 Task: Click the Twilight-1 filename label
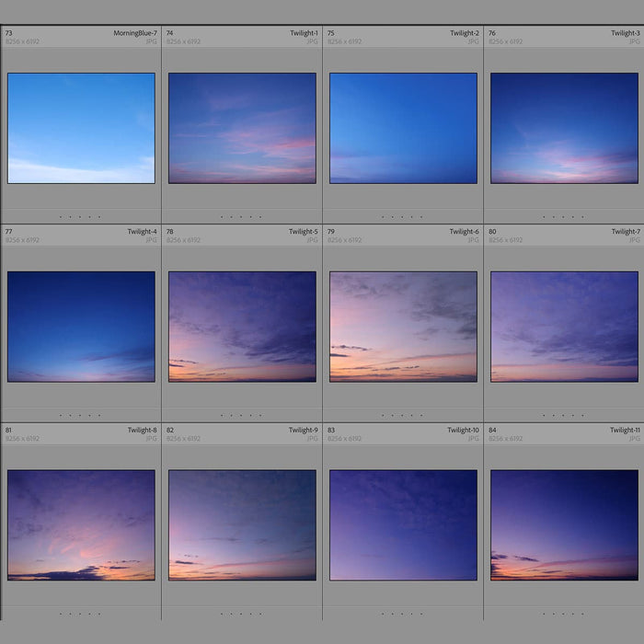[304, 33]
